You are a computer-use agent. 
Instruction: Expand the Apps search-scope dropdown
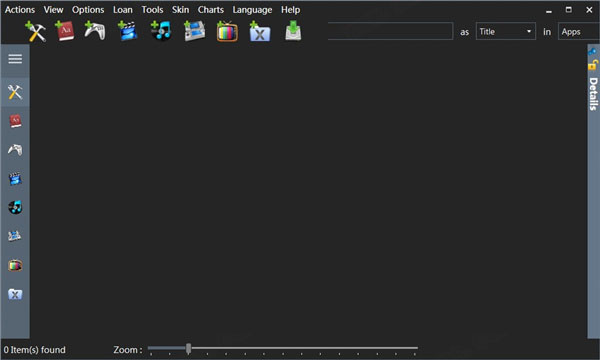coord(579,31)
